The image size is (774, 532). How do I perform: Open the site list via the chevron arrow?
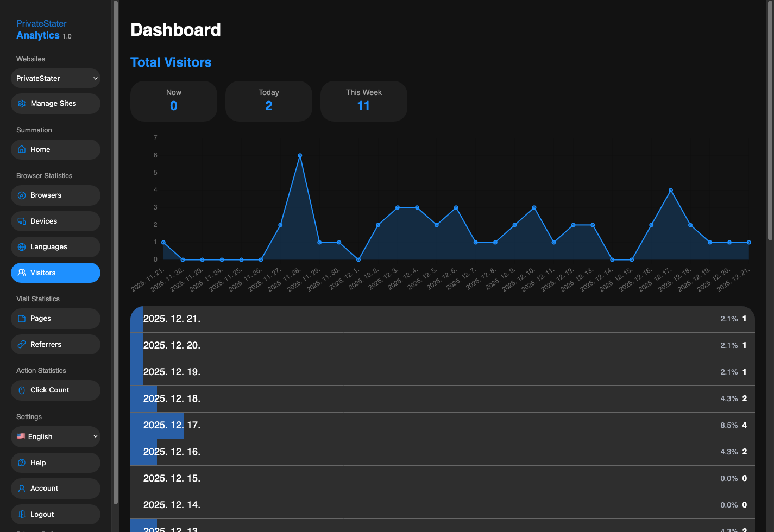coord(95,78)
